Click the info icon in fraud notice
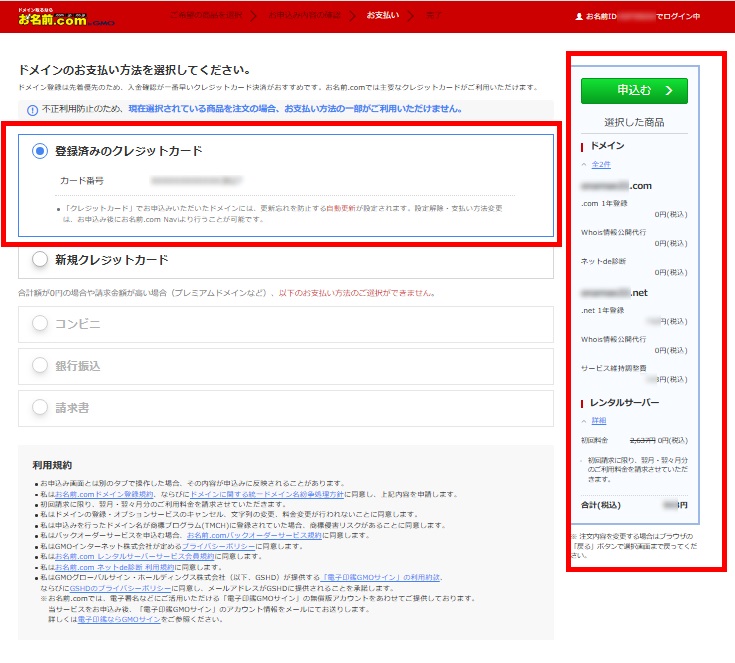This screenshot has height=663, width=735. coord(32,109)
